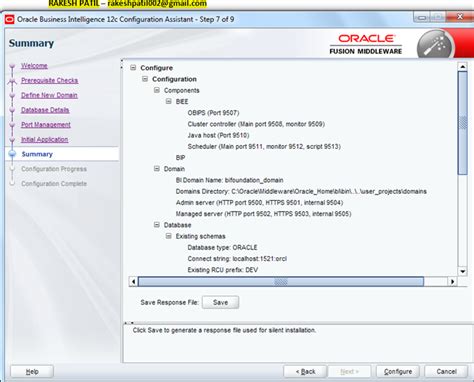474x382 pixels.
Task: Select the Cluster controller row
Action: coord(256,124)
